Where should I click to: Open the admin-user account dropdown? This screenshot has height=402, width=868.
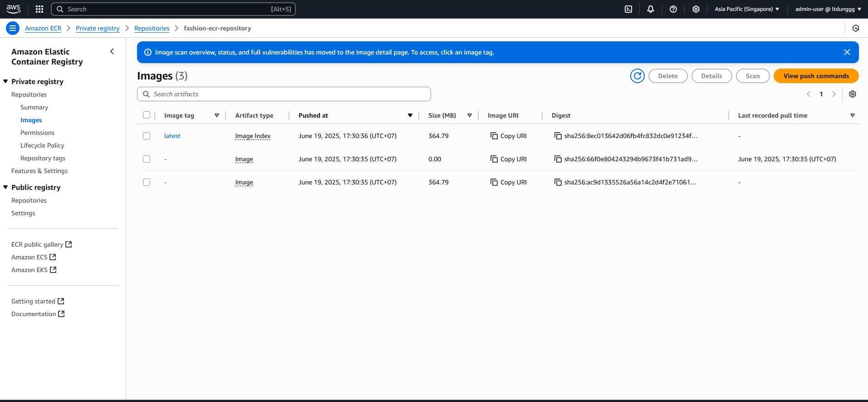(828, 9)
